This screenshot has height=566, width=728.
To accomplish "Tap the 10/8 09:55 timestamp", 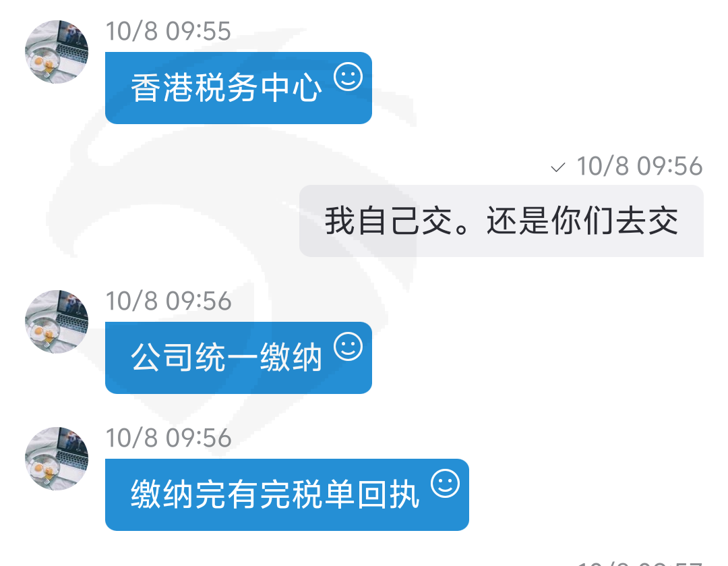I will click(x=168, y=32).
